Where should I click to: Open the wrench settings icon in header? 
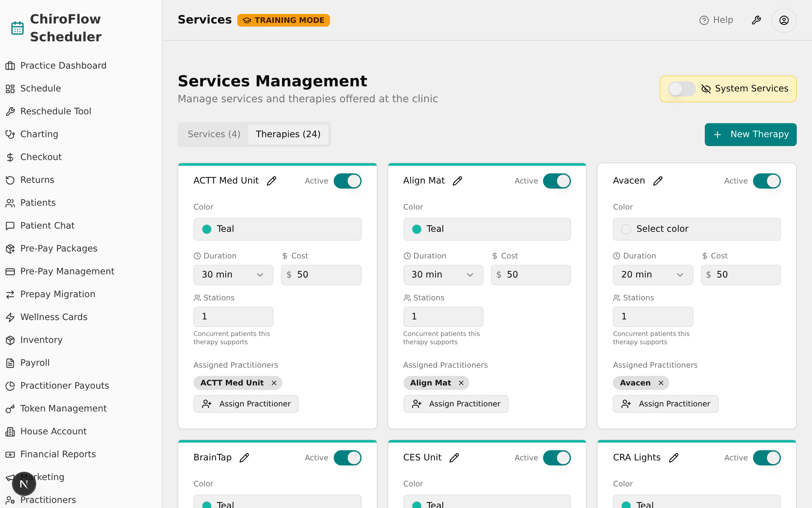756,20
